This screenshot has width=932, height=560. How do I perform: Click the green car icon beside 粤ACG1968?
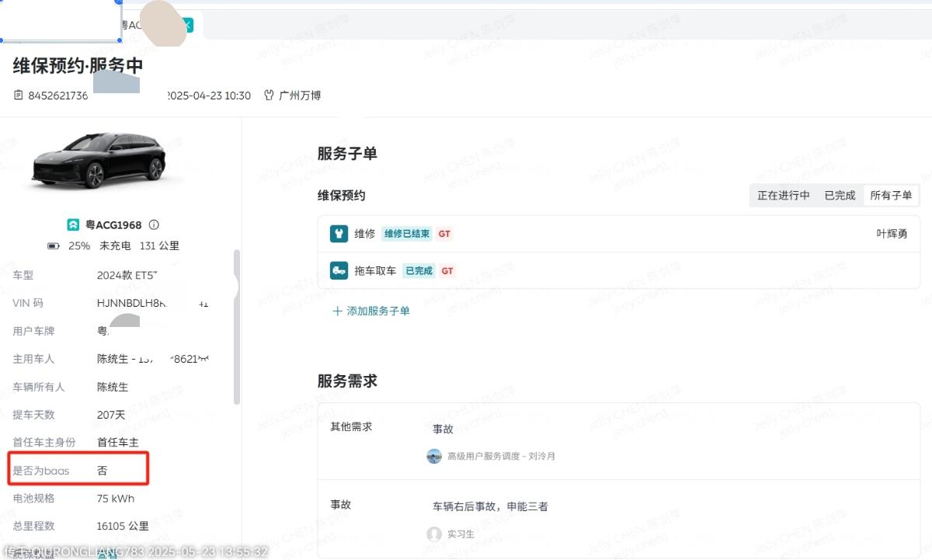point(73,224)
